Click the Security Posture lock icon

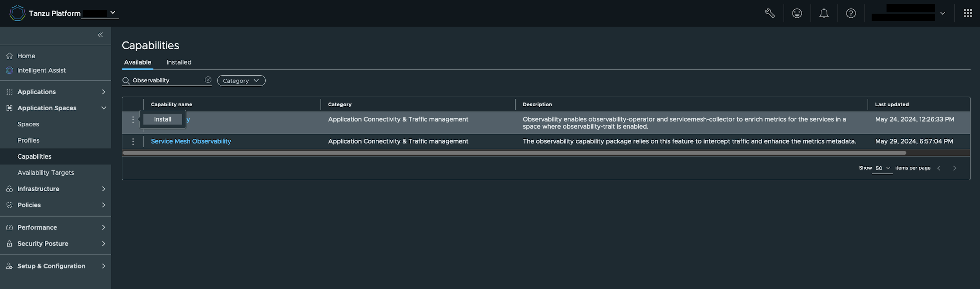point(10,244)
